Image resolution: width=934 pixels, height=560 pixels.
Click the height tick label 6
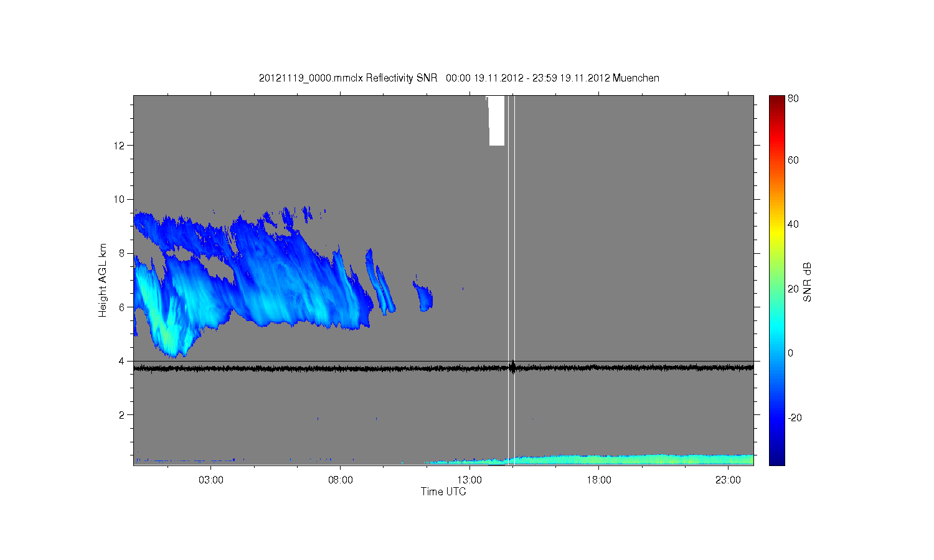click(122, 307)
